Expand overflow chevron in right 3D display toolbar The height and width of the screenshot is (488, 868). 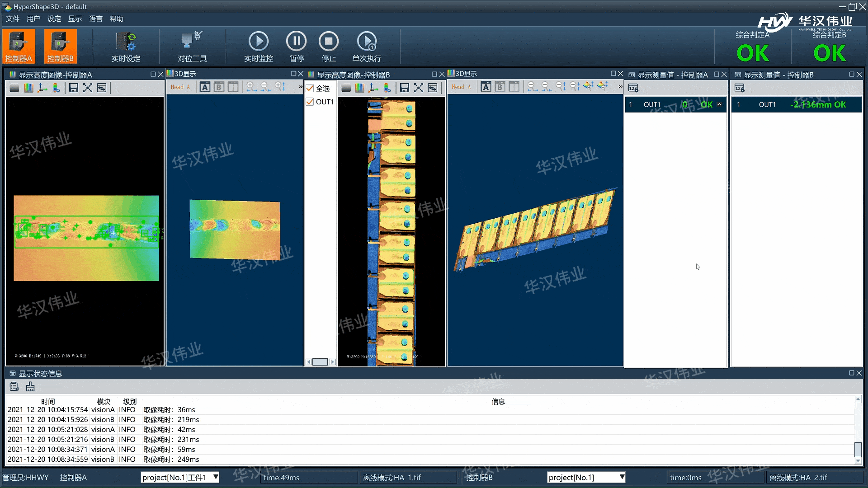point(620,87)
